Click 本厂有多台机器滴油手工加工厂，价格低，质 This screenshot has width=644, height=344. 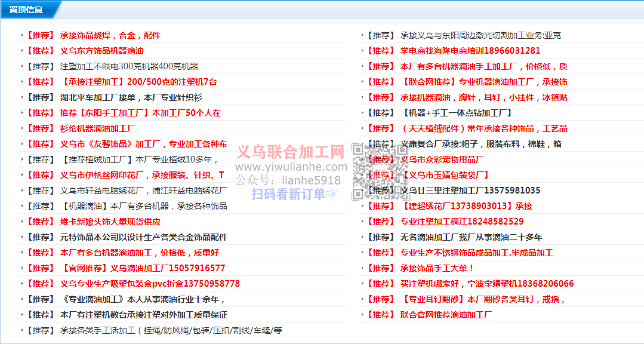point(484,66)
